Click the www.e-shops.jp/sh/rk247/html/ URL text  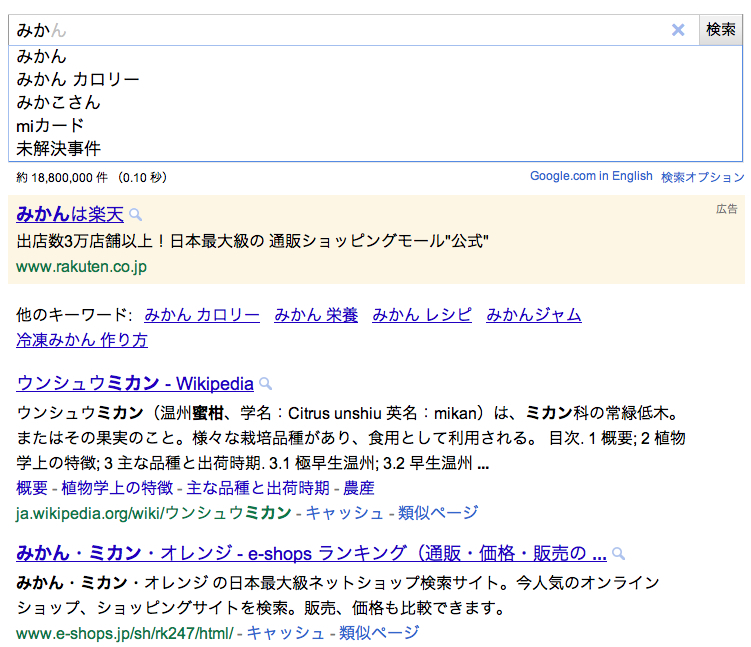click(125, 634)
